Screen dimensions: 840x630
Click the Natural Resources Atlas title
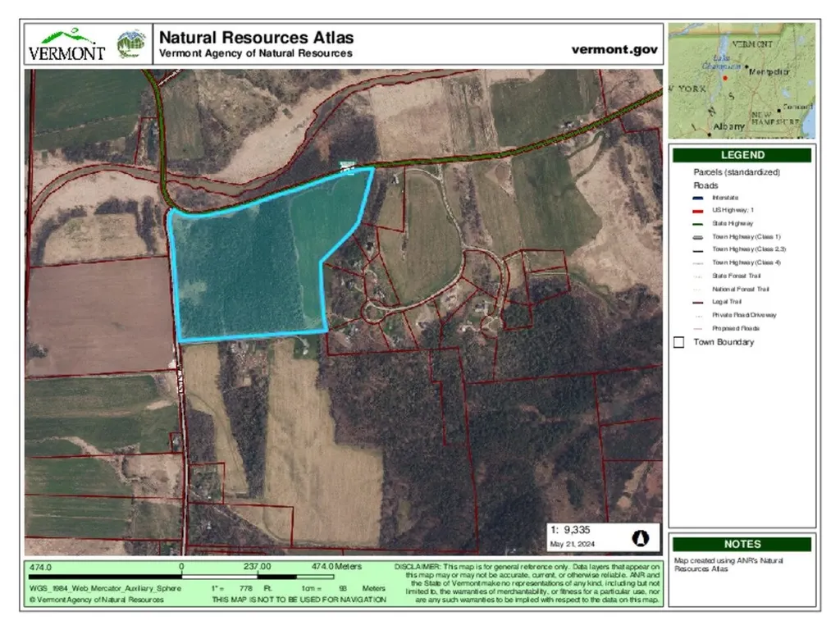click(x=256, y=38)
